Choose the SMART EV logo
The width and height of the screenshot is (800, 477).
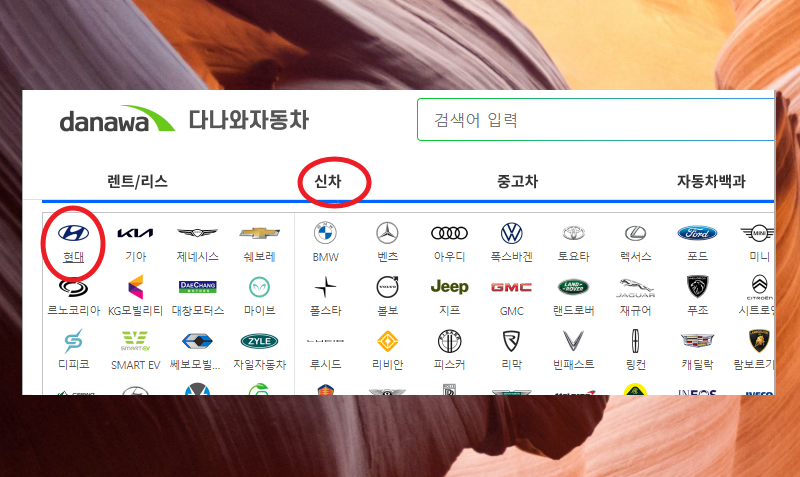click(x=135, y=341)
